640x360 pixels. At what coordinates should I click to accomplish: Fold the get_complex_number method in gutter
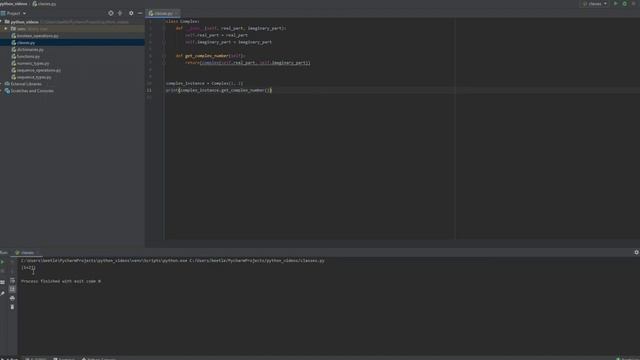[164, 56]
